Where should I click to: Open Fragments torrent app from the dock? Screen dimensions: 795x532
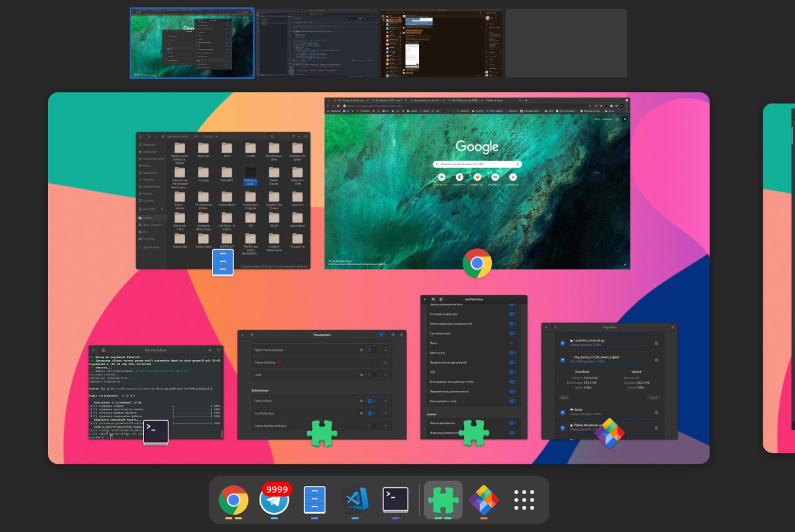click(484, 500)
